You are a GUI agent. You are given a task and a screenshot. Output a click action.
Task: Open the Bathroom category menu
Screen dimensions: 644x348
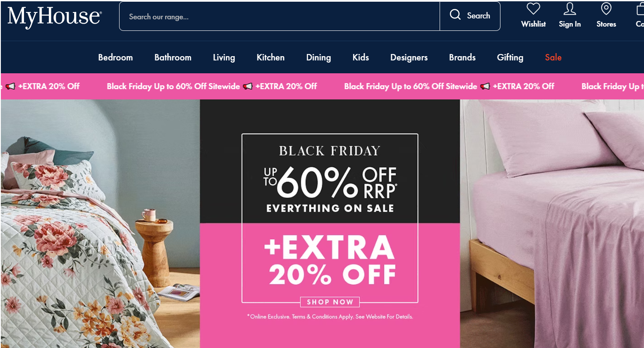[173, 57]
